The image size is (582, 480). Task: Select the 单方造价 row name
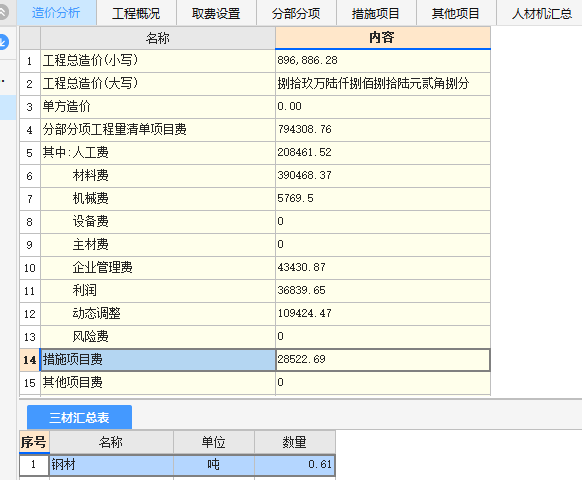(158, 107)
